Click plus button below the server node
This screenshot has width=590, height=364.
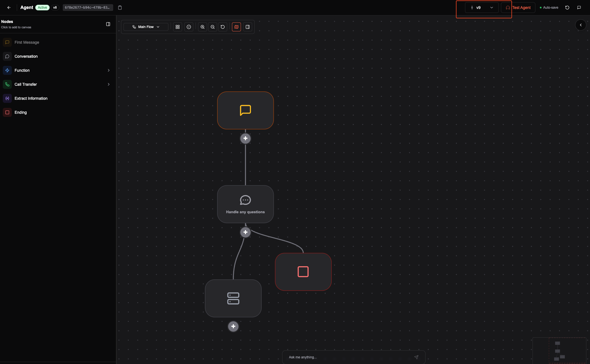click(233, 326)
